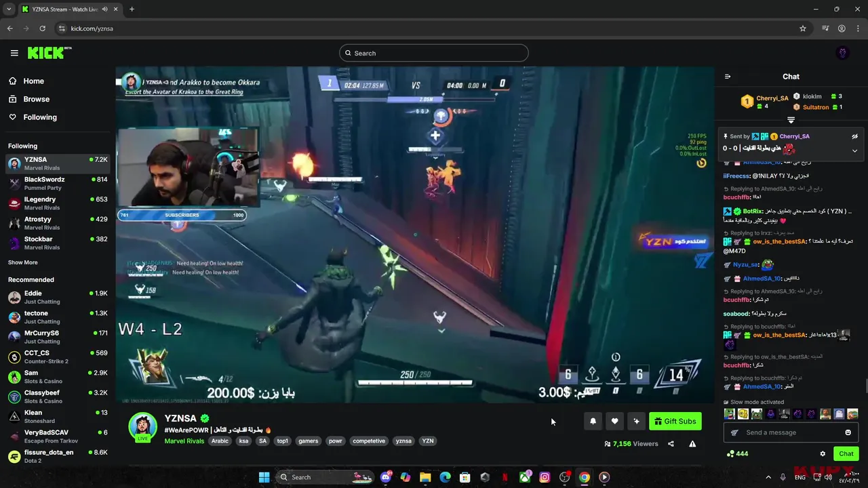This screenshot has height=488, width=868.
Task: Click the KICK logo
Action: click(50, 53)
